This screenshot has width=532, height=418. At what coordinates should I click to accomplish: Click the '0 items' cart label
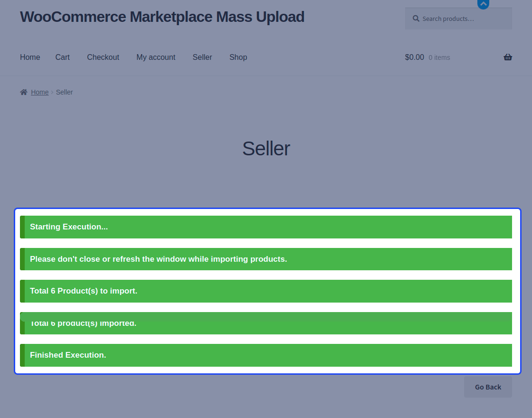point(438,57)
